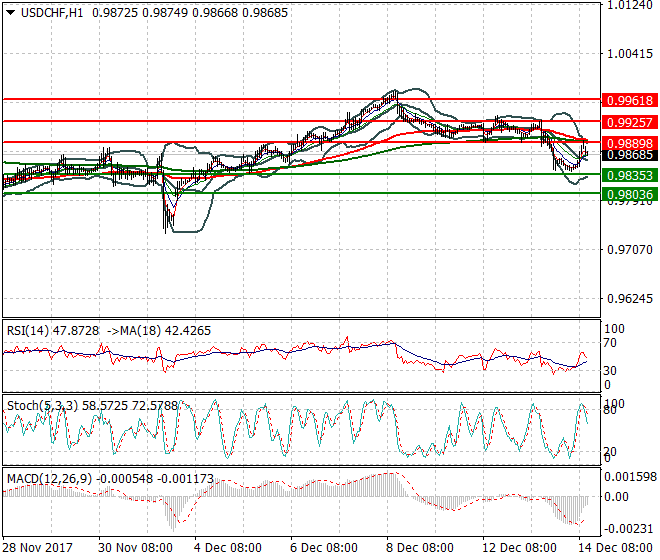Select the red 0.99257 resistance level label
This screenshot has height=560, width=660.
[x=630, y=123]
